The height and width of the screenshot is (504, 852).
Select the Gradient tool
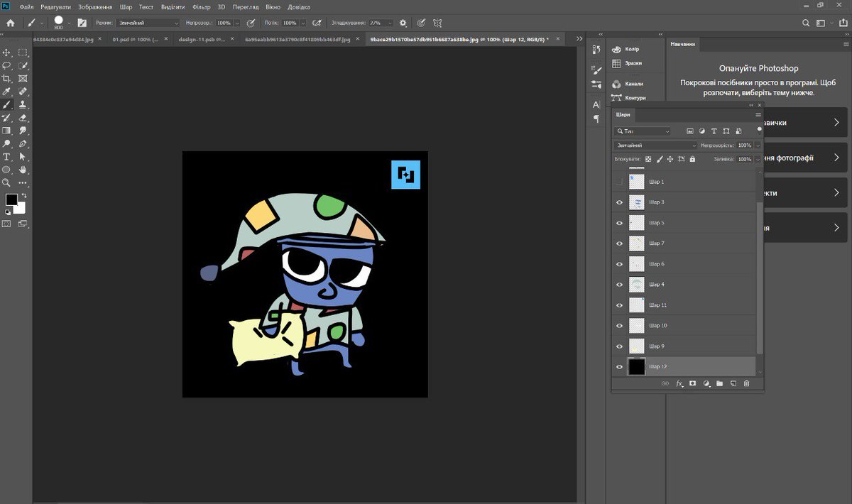pyautogui.click(x=7, y=131)
